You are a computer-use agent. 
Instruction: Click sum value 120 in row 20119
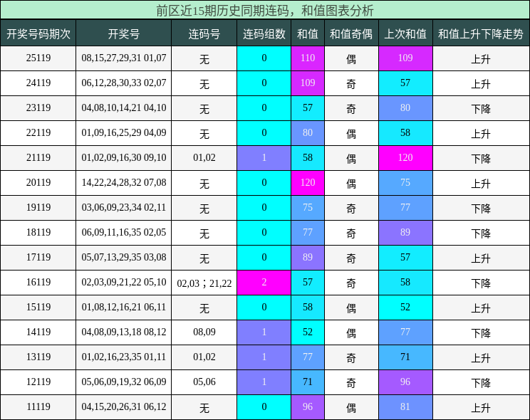point(308,183)
